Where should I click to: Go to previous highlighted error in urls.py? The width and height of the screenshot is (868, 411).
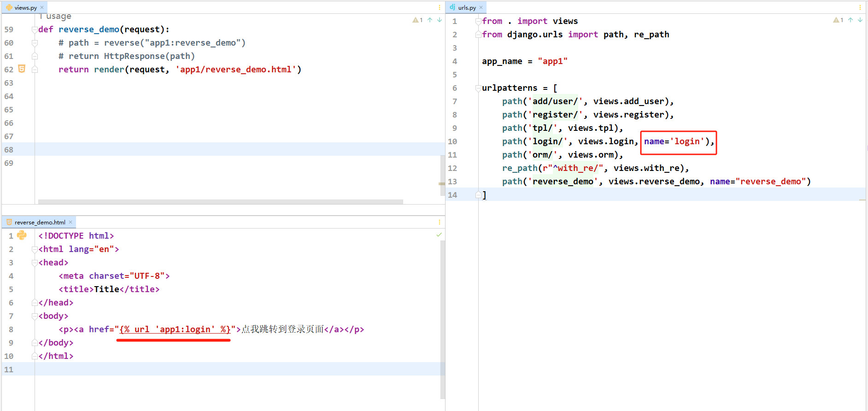850,20
